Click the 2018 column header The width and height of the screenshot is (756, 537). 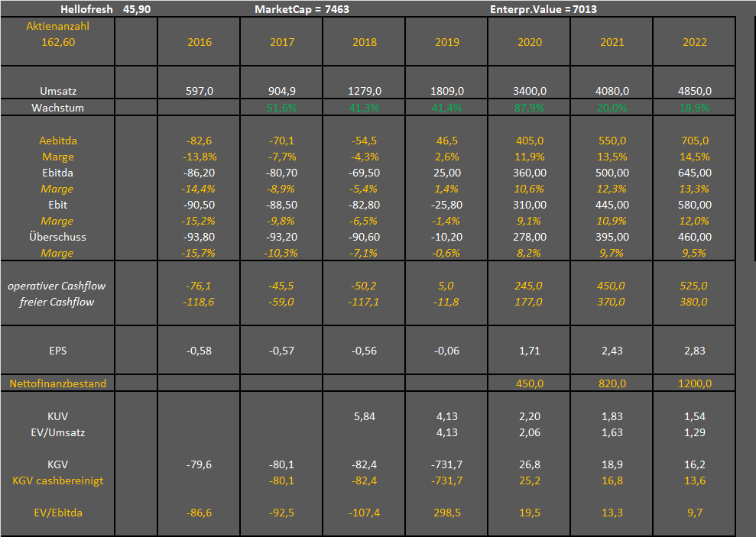pyautogui.click(x=364, y=42)
